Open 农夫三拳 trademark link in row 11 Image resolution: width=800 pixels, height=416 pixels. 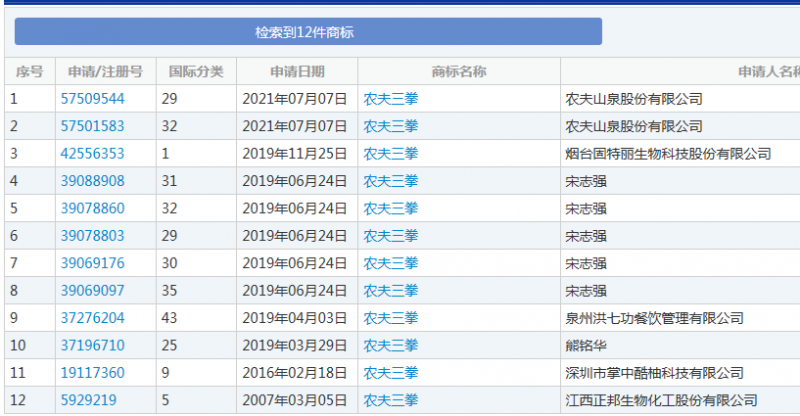391,373
